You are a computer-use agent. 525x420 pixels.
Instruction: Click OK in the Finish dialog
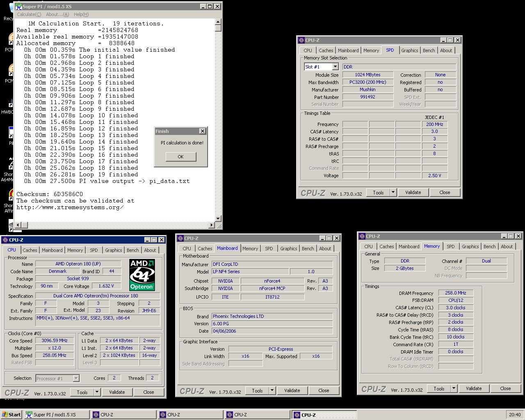click(x=181, y=157)
